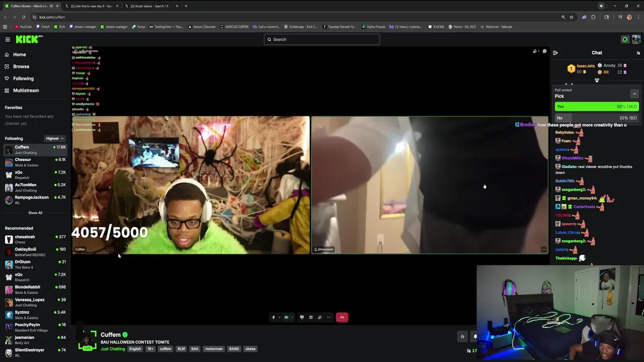This screenshot has height=362, width=644.
Task: Open Cuffem channel in Following list
Action: click(x=35, y=150)
